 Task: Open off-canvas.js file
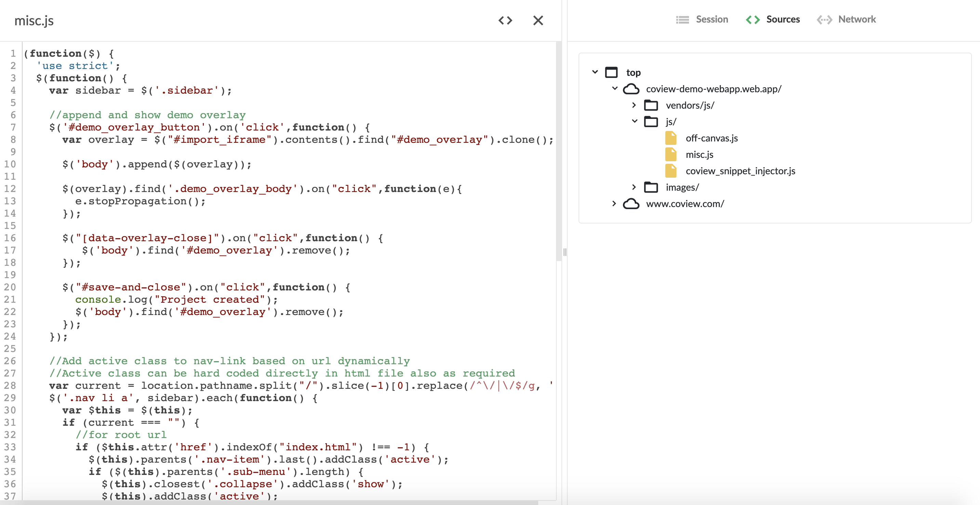[712, 138]
